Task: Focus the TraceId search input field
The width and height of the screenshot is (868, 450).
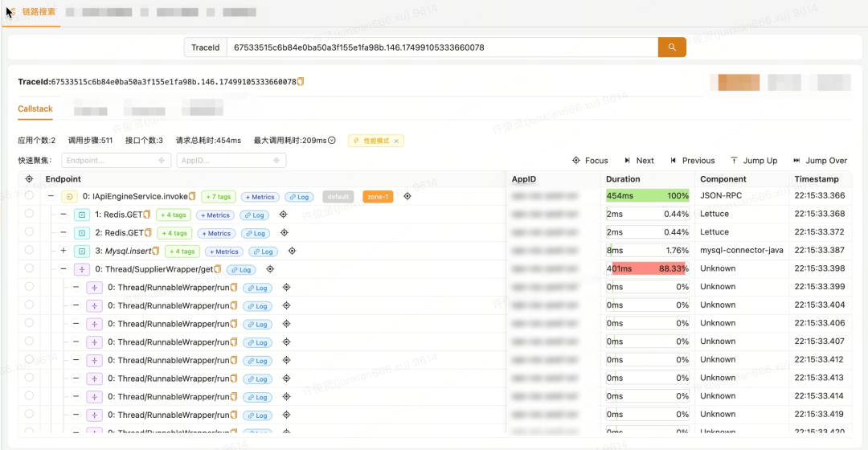Action: tap(442, 47)
